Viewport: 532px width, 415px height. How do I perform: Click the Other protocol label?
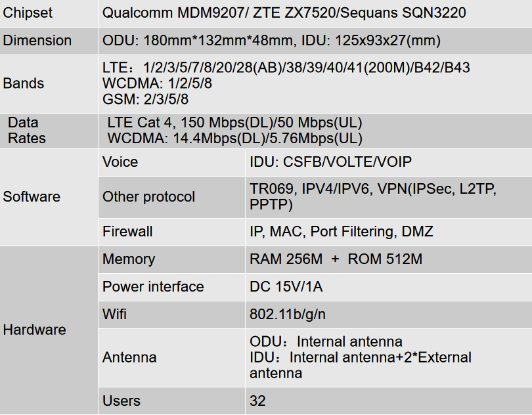pyautogui.click(x=148, y=197)
